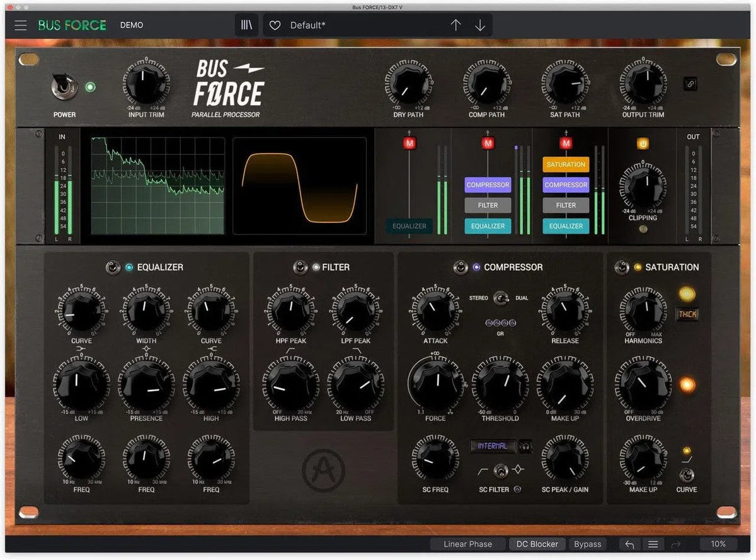Viewport: 756px width, 560px height.
Task: Mute the Saturation path channel
Action: point(565,144)
